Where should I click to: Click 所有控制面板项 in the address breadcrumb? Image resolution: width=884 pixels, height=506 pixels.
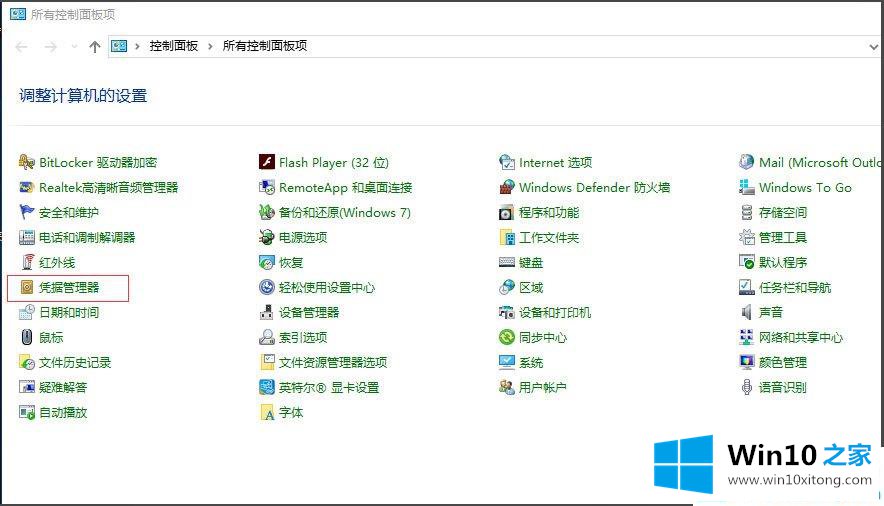(x=264, y=46)
